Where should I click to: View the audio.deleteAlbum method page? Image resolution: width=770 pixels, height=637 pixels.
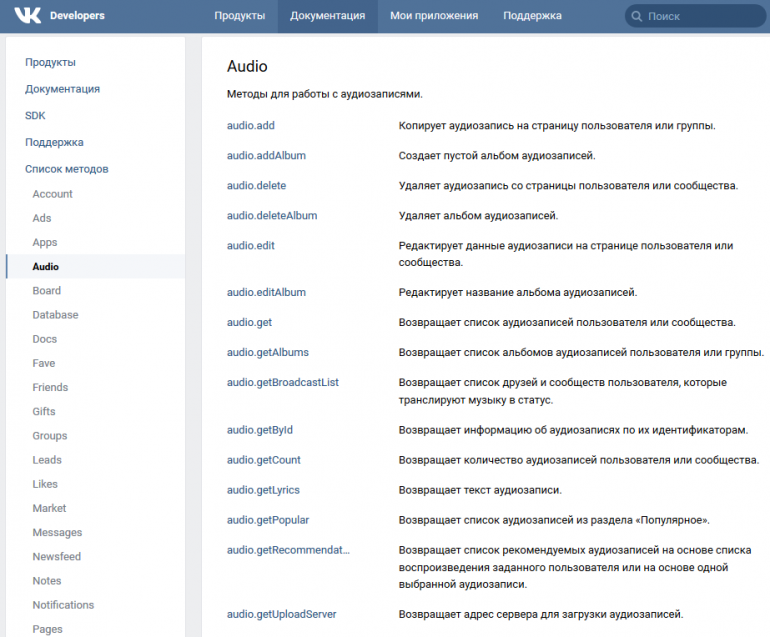272,216
